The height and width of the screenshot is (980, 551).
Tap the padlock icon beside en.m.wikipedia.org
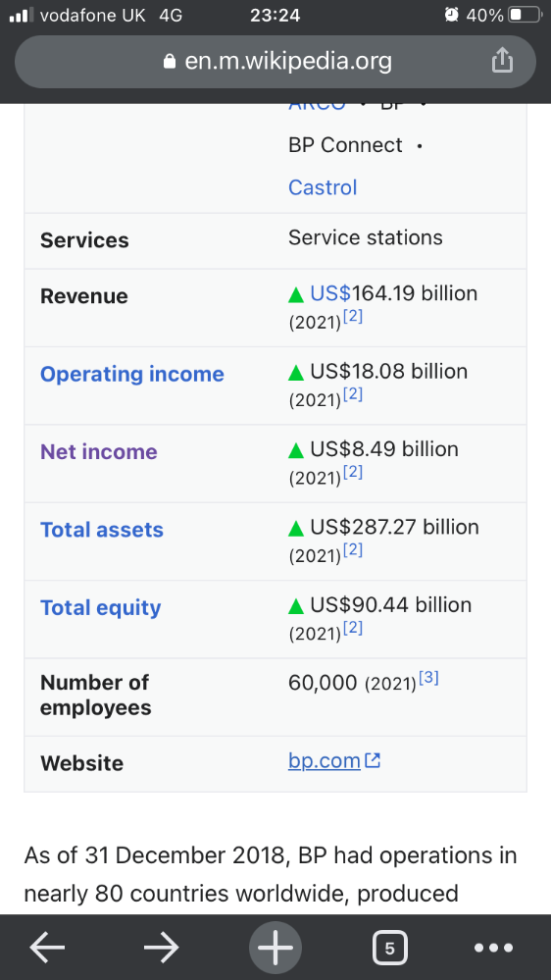(170, 61)
